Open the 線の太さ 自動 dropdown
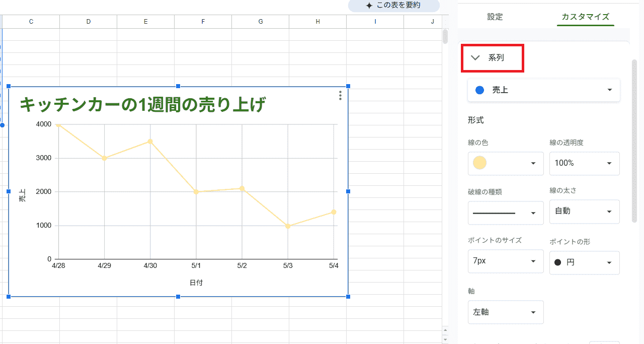This screenshot has width=644, height=344. pyautogui.click(x=584, y=212)
